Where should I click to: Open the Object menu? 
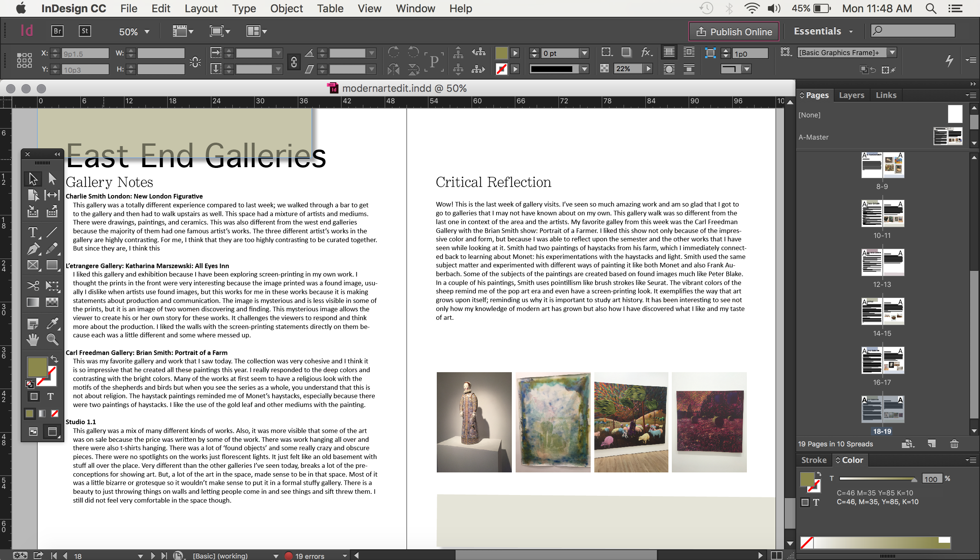tap(286, 8)
